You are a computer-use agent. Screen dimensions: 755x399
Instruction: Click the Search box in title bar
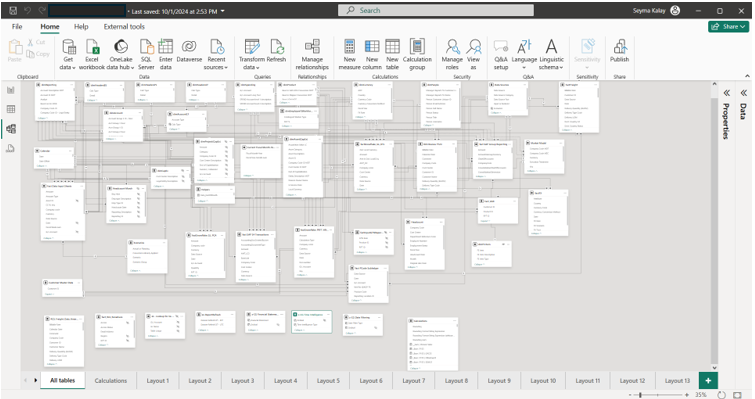click(436, 10)
